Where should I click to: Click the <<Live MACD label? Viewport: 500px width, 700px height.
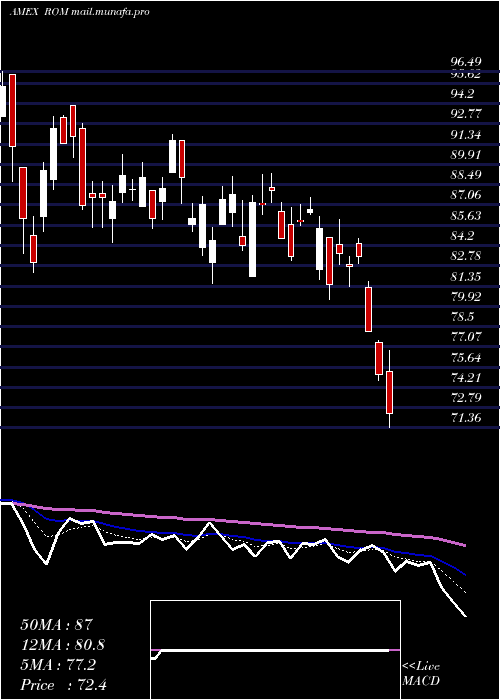tap(421, 674)
